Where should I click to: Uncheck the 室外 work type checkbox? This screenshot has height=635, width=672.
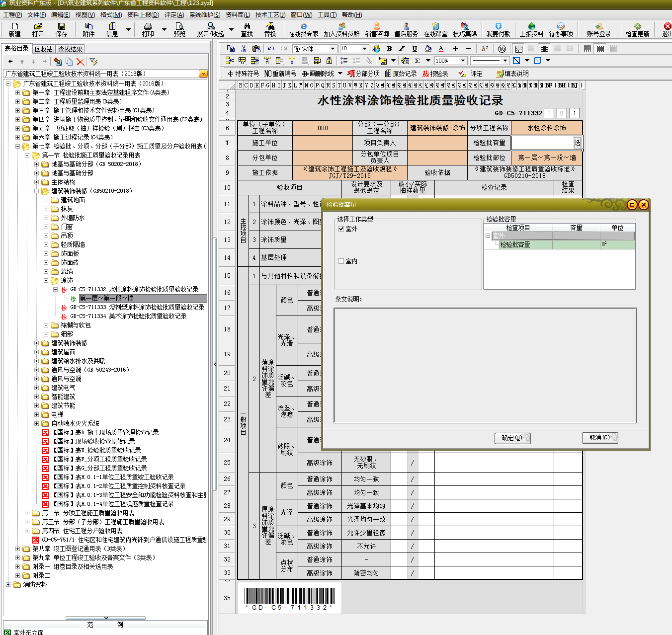coord(341,229)
